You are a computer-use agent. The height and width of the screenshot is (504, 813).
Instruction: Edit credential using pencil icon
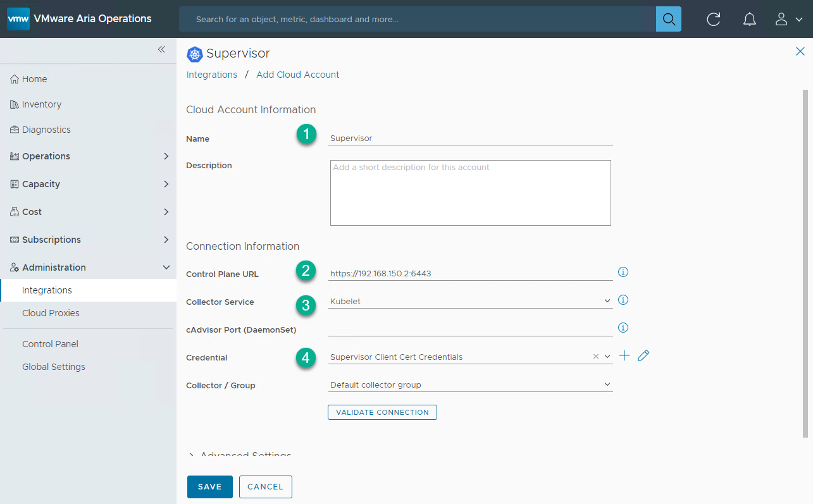pyautogui.click(x=643, y=356)
